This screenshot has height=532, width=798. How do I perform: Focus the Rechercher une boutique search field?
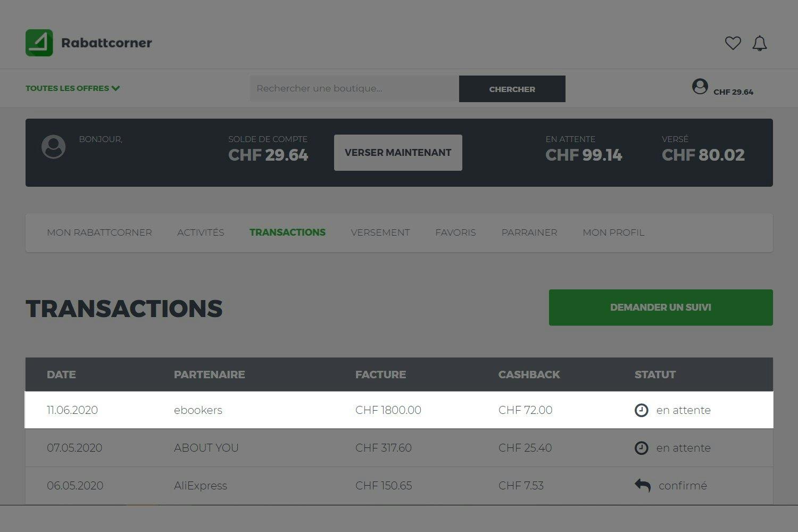tap(354, 88)
